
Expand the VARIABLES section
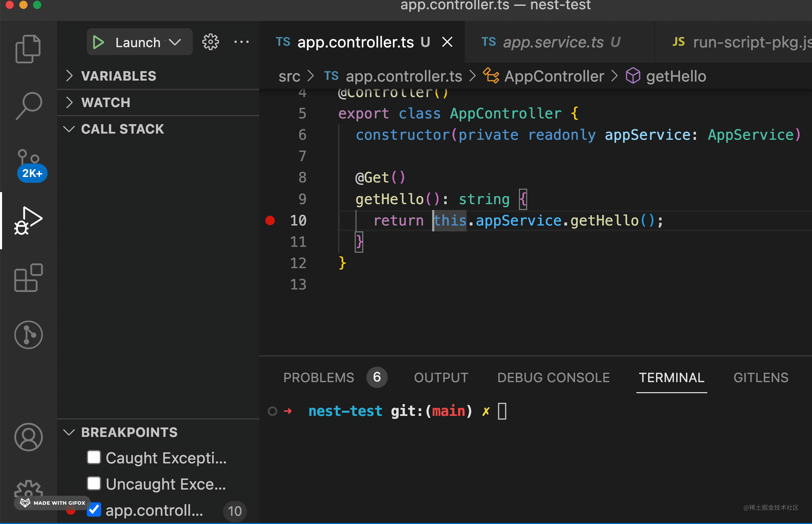pyautogui.click(x=118, y=76)
